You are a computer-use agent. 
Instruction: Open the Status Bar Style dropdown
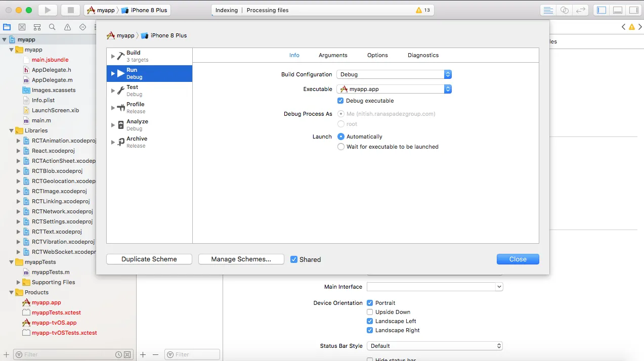coord(435,346)
